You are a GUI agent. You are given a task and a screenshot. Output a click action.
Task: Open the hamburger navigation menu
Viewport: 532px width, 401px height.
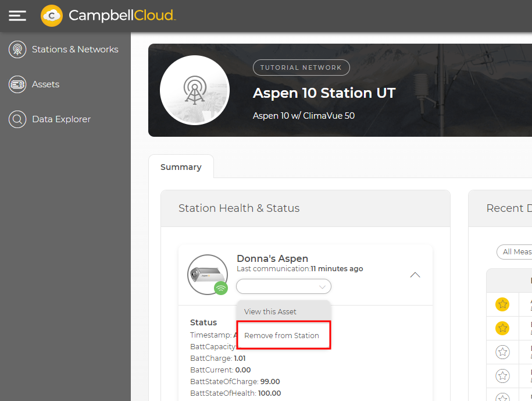pyautogui.click(x=17, y=16)
